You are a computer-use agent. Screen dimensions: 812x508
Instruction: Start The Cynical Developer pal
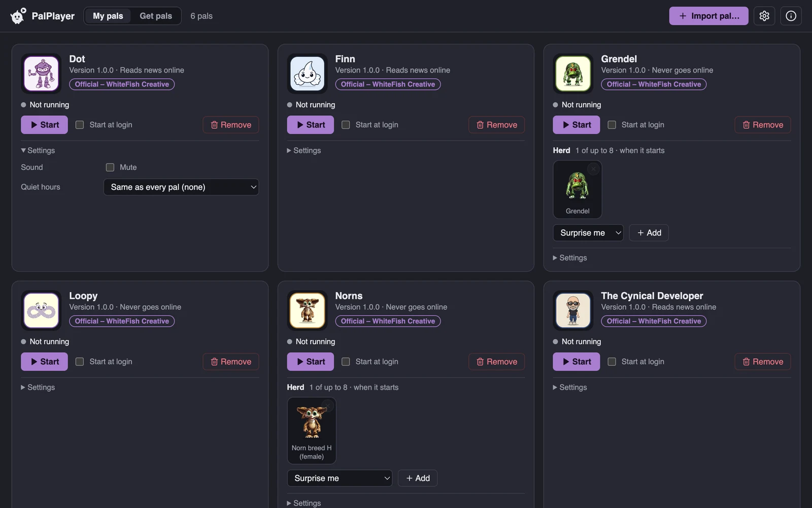click(576, 362)
